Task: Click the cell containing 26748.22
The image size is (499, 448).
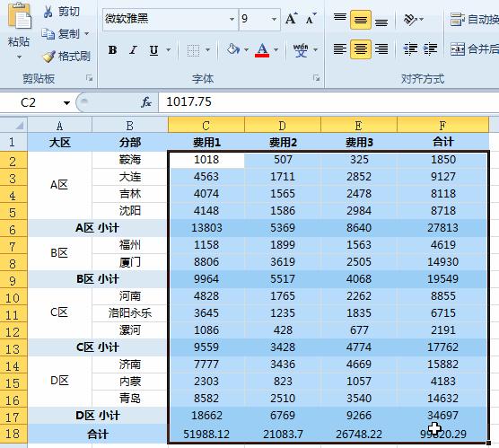Action: click(x=359, y=434)
